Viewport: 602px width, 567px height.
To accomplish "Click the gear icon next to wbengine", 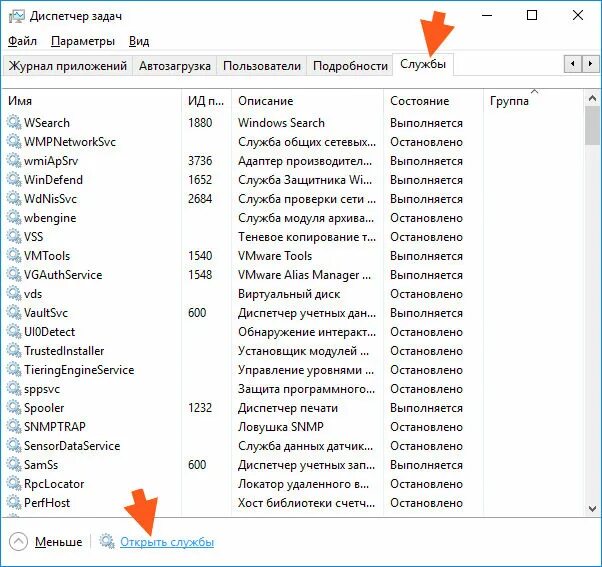I will pos(14,218).
